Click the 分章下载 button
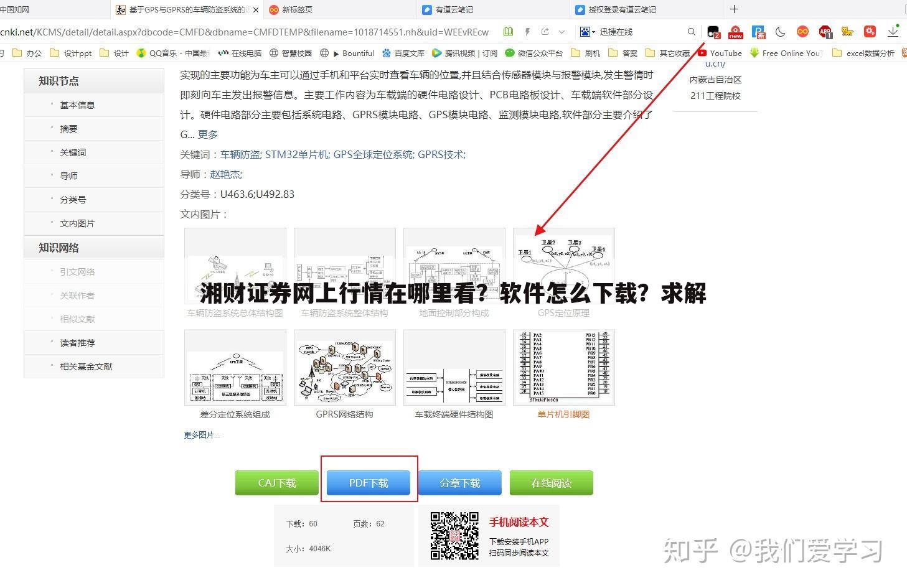The image size is (907, 588). coord(460,483)
